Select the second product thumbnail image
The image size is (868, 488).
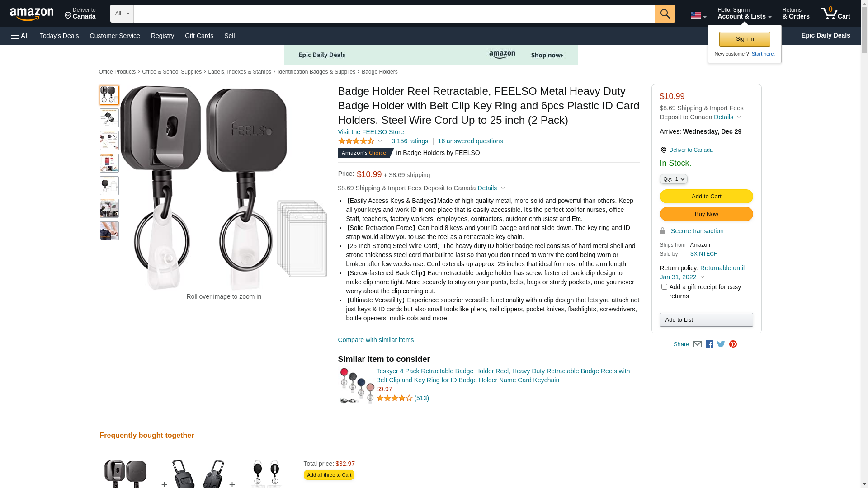(109, 118)
